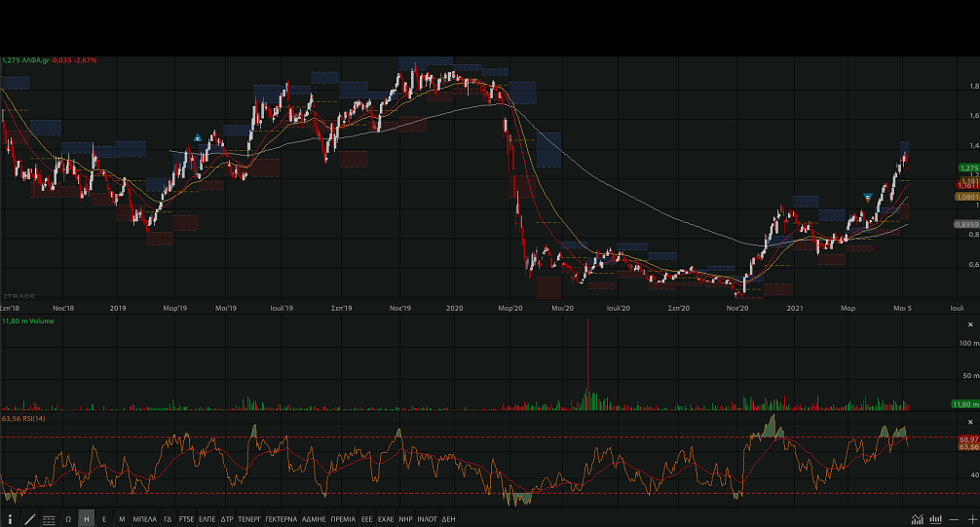
Task: Click the green 1,275 price label on axis
Action: click(968, 169)
